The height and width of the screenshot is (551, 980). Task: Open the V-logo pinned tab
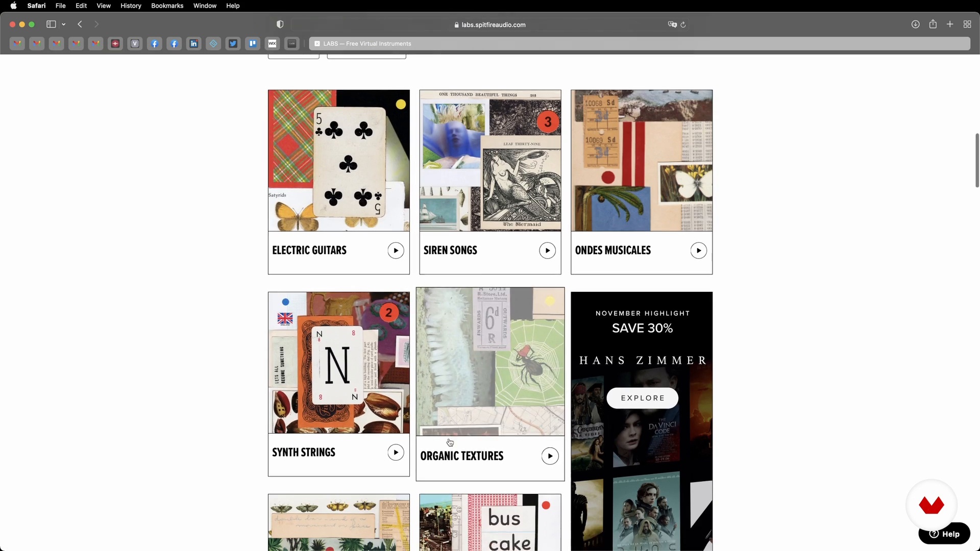(x=135, y=44)
